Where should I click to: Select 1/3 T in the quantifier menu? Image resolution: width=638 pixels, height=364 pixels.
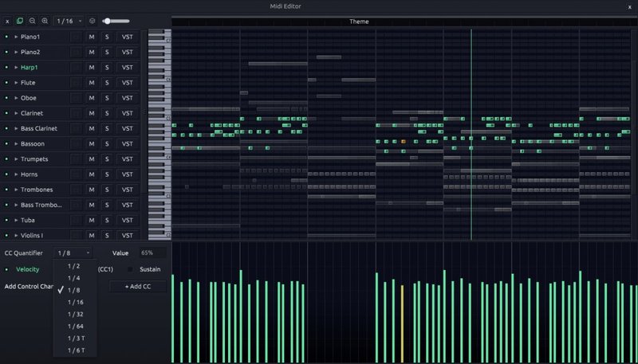coord(76,338)
